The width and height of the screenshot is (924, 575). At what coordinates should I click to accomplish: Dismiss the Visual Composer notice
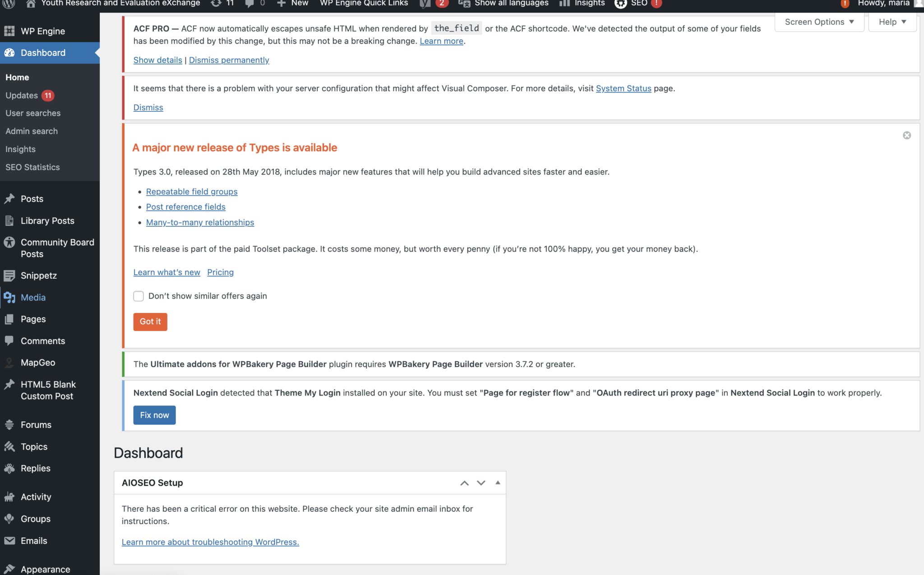[148, 107]
